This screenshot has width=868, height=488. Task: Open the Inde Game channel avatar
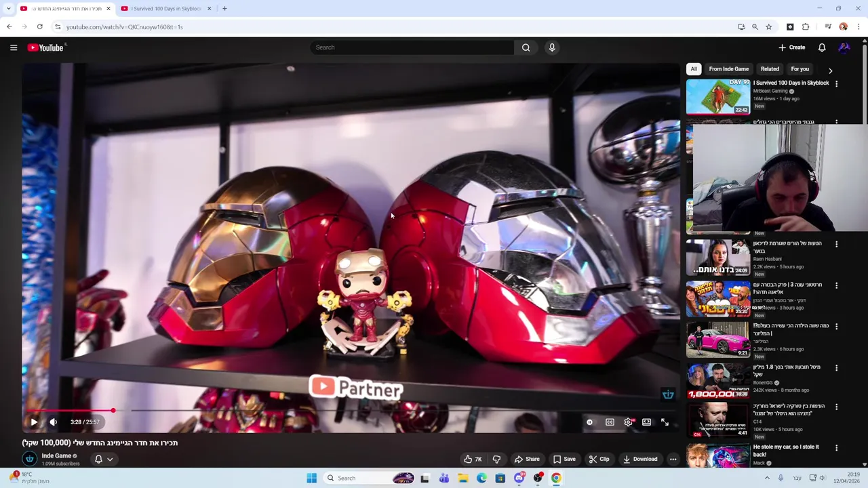[x=30, y=459]
